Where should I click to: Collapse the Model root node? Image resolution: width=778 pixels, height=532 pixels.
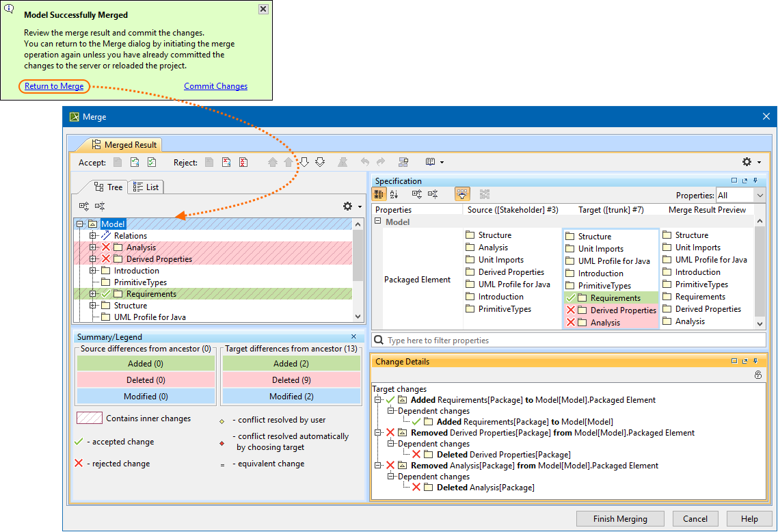(80, 224)
